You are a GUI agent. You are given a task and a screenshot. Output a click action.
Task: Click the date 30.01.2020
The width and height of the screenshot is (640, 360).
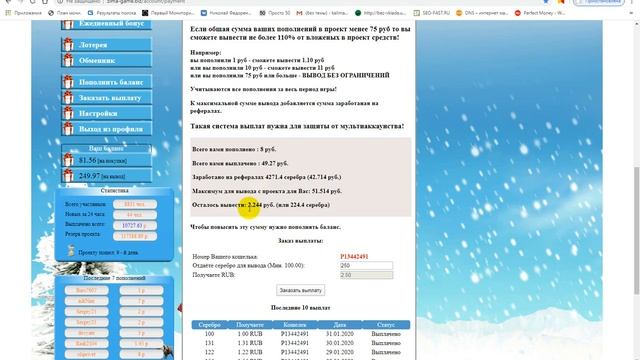(340, 343)
